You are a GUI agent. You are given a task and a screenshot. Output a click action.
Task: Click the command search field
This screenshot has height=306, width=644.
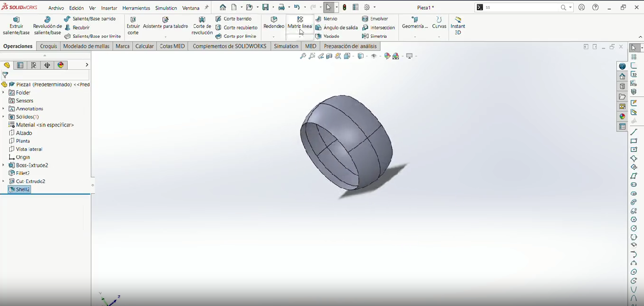[x=521, y=8]
